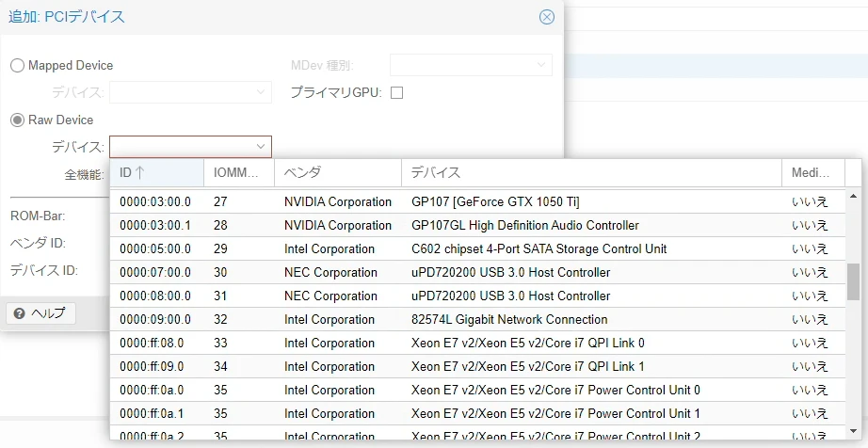Select the QPI Link 1 device row
This screenshot has height=448, width=868.
(x=477, y=367)
